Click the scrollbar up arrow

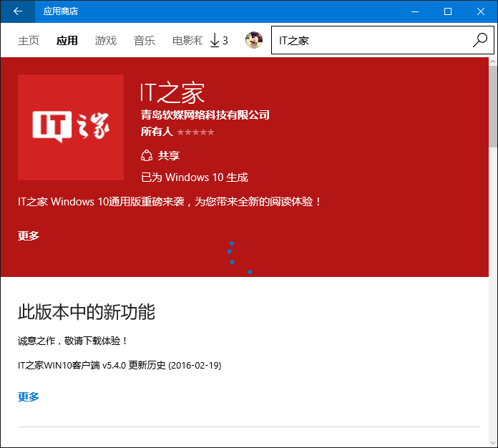click(x=493, y=62)
